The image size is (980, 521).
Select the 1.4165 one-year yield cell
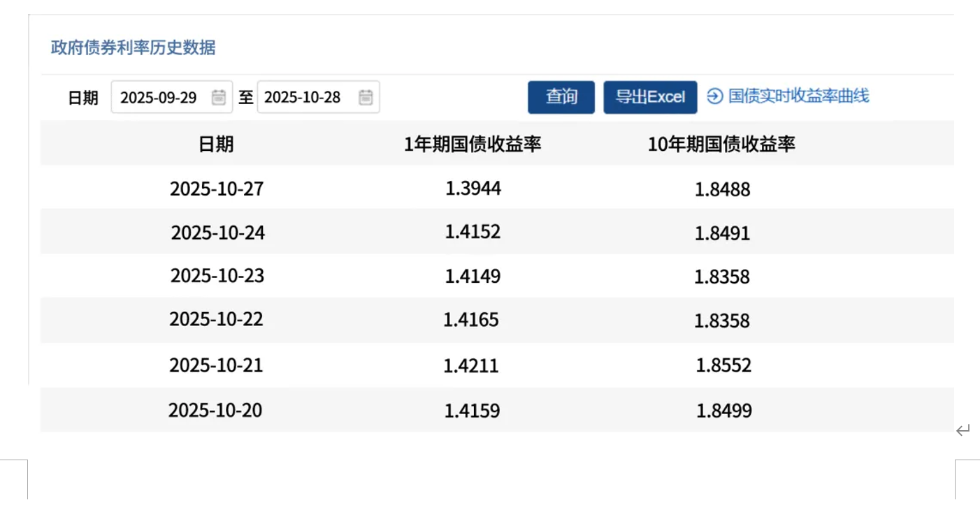tap(471, 320)
